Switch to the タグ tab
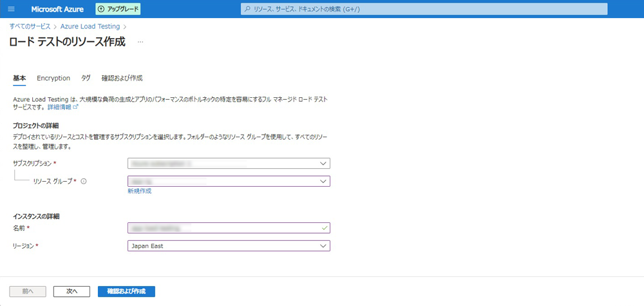Screen dimensions: 644x306 (x=86, y=78)
